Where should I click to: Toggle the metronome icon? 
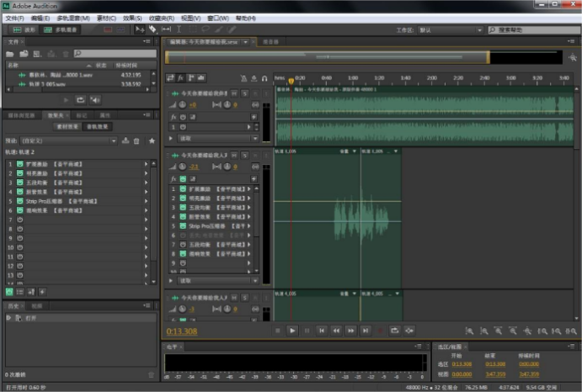point(243,78)
